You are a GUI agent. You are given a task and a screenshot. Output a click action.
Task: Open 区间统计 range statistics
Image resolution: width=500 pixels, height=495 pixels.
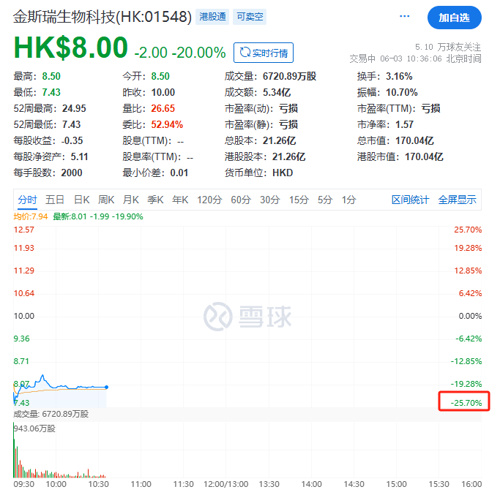[410, 200]
